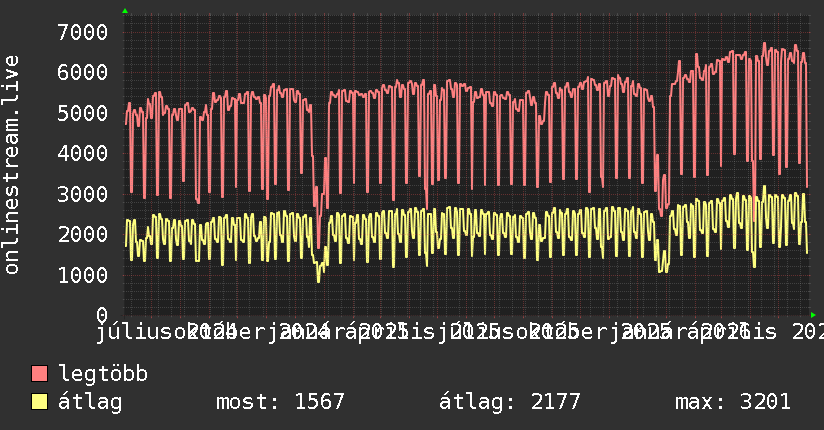
Task: Click the 1000 y-axis label
Action: click(x=83, y=275)
